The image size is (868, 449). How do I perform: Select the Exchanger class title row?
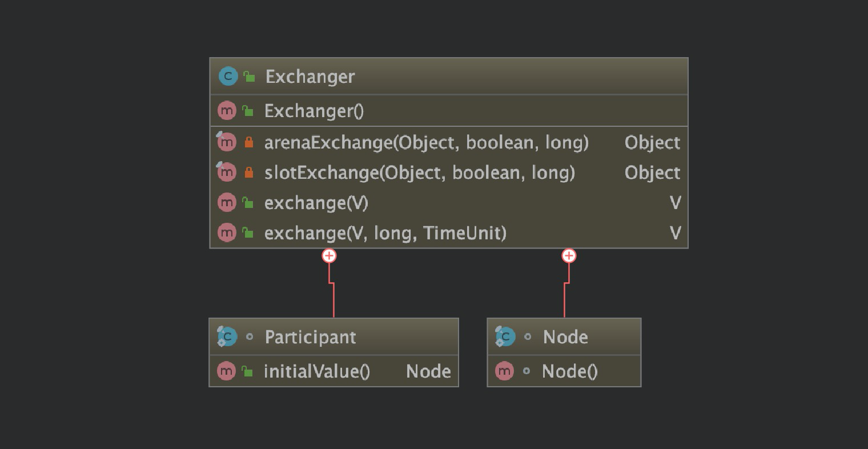[x=310, y=76]
